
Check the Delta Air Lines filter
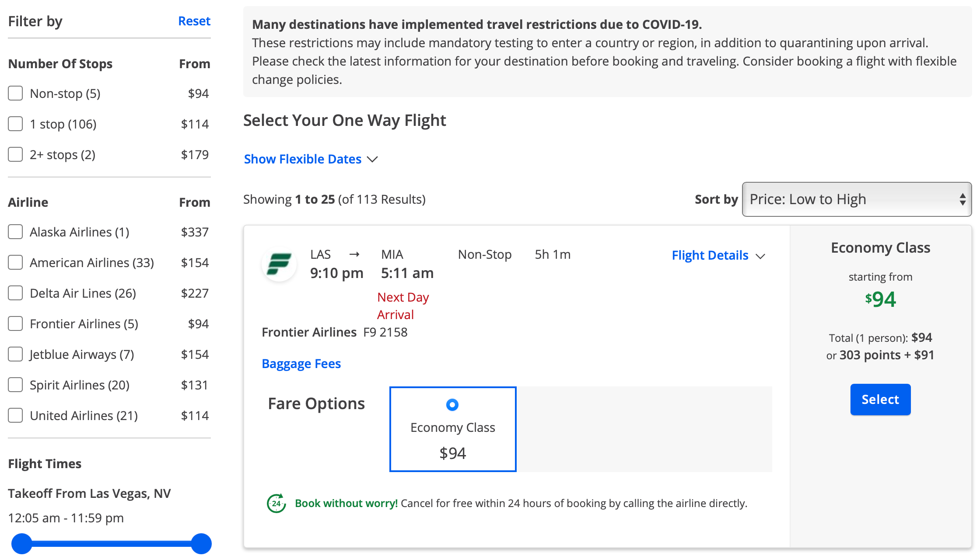(x=15, y=293)
